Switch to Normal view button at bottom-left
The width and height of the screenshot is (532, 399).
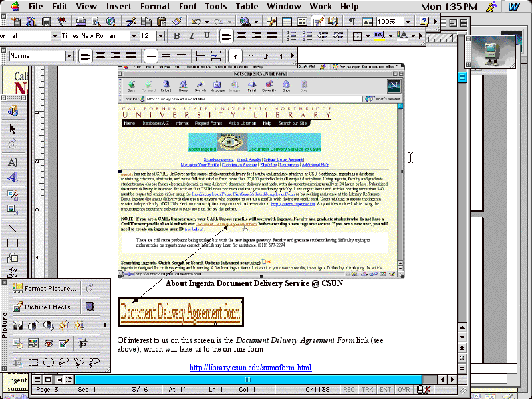coord(37,380)
